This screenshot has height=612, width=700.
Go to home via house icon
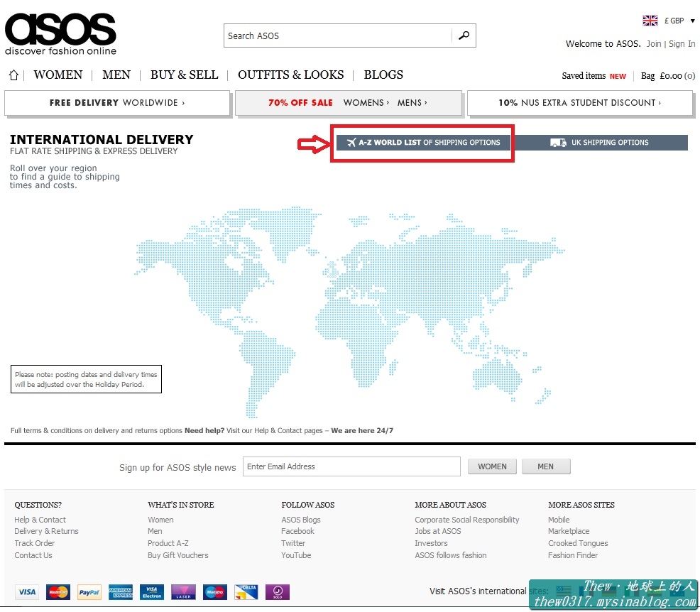[x=13, y=75]
